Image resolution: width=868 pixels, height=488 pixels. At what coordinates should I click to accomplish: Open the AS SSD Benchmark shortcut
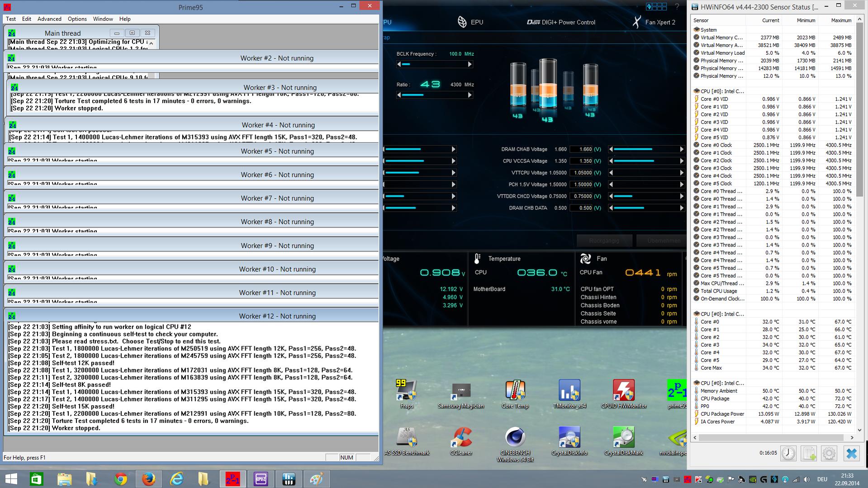point(406,441)
